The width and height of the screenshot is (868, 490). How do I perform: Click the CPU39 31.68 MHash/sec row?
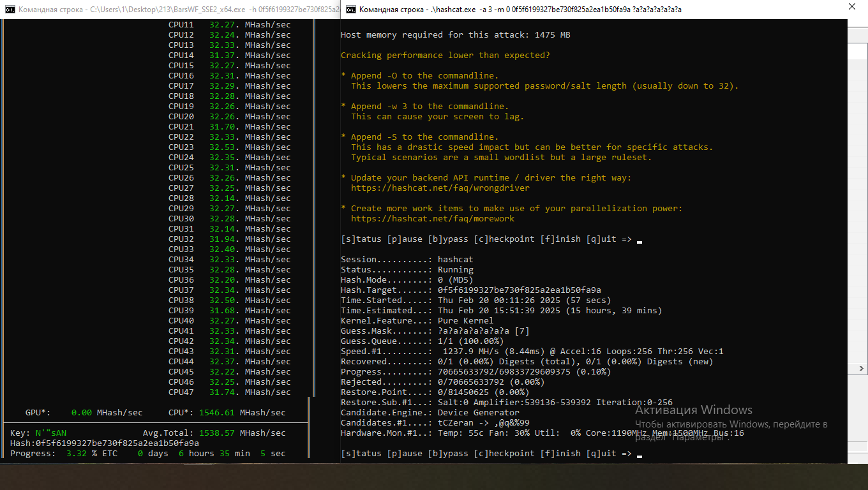[x=230, y=311]
